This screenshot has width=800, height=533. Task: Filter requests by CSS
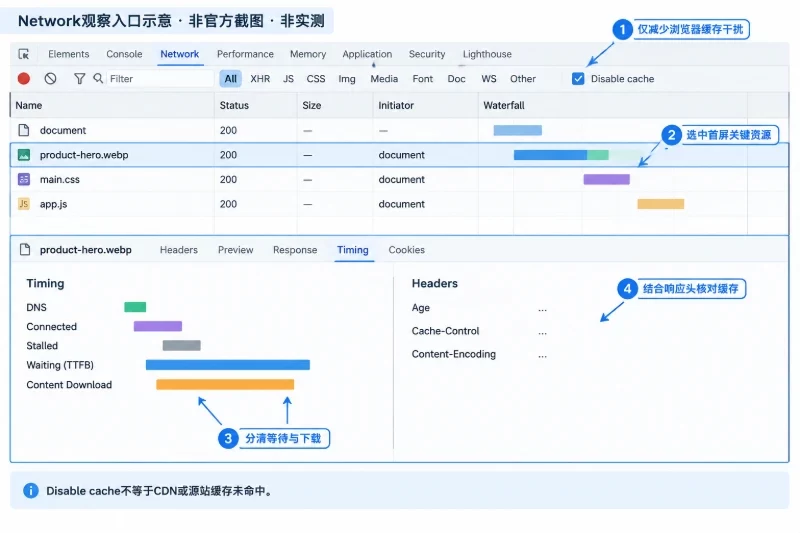click(316, 79)
